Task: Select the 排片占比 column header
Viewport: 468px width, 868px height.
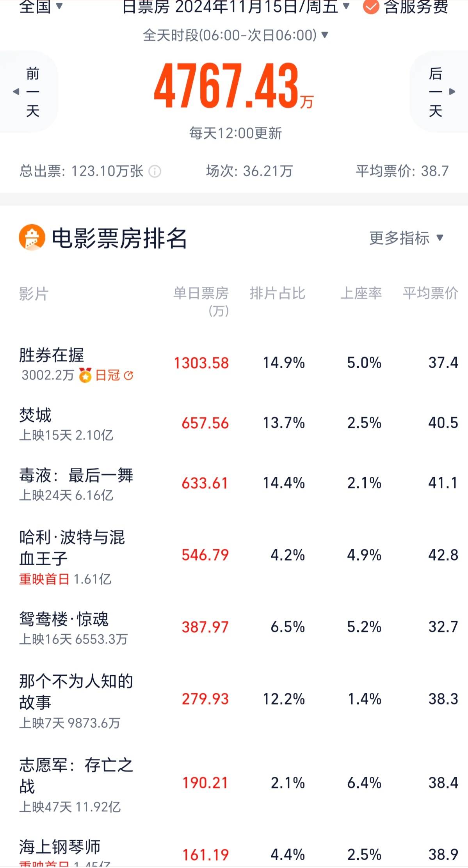Action: pos(277,293)
